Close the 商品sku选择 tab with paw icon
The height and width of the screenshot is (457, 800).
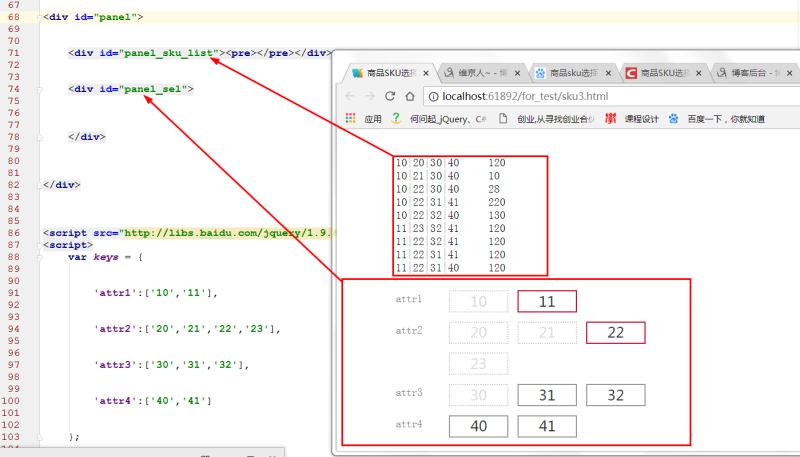click(608, 73)
